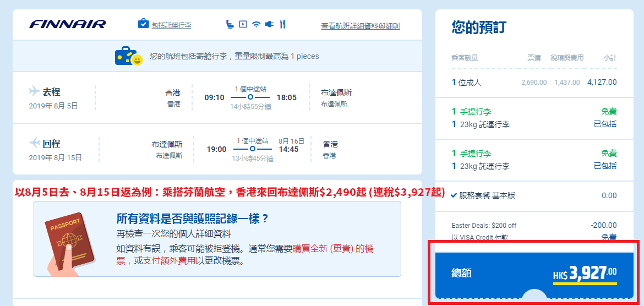The width and height of the screenshot is (644, 306).
Task: Click the return arrival time 14:45
Action: pyautogui.click(x=289, y=149)
